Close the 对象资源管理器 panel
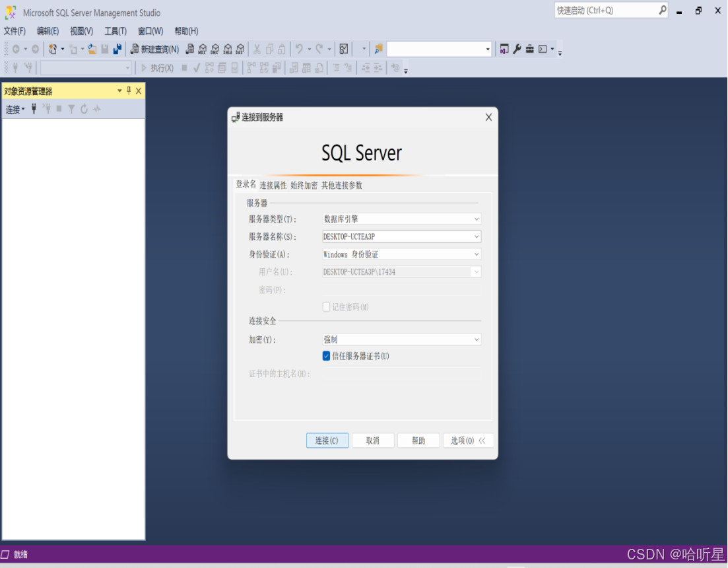This screenshot has height=568, width=728. coord(139,91)
